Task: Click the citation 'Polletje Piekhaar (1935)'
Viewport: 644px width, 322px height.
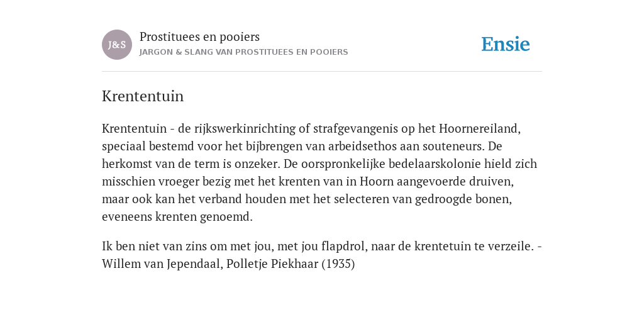Action: coord(291,264)
